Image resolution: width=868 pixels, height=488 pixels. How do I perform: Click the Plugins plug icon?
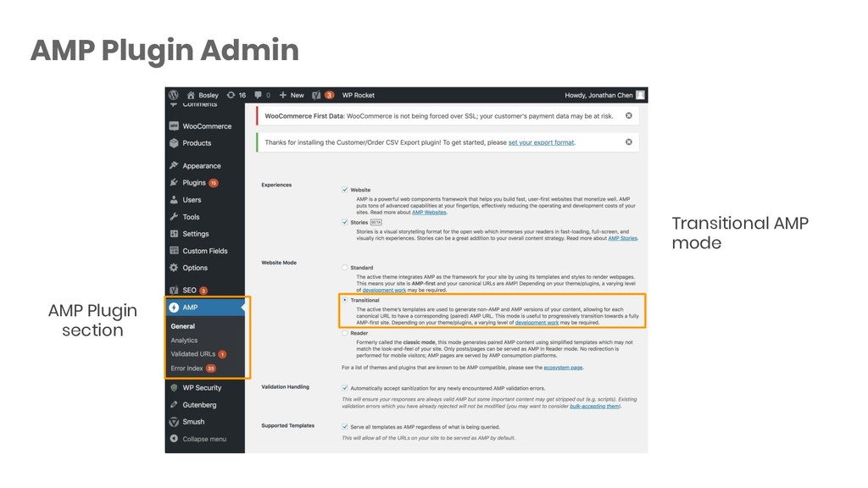[174, 183]
